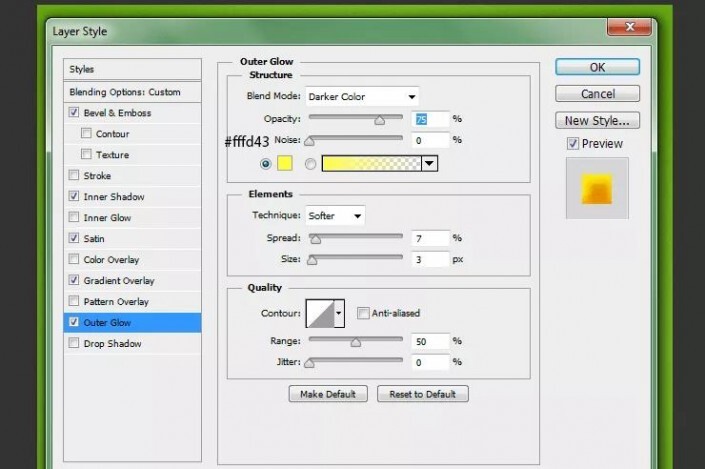The width and height of the screenshot is (705, 469).
Task: Open the gradient picker dropdown arrow
Action: (430, 164)
